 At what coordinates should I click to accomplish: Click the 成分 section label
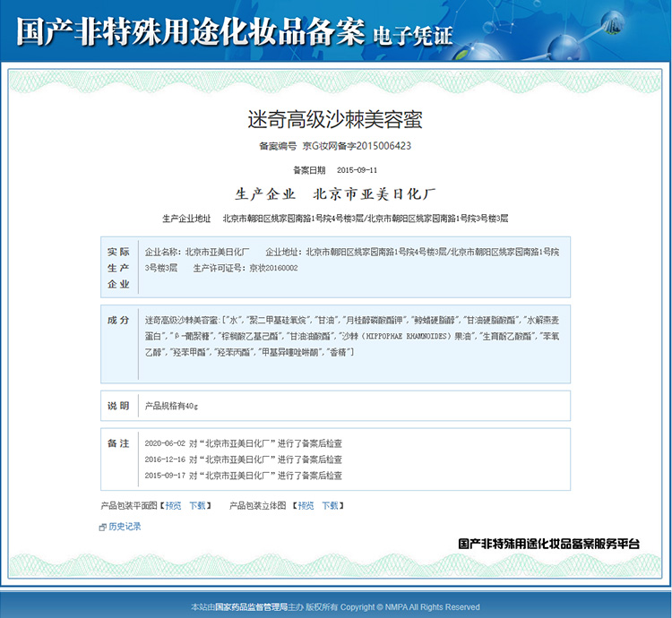[118, 320]
